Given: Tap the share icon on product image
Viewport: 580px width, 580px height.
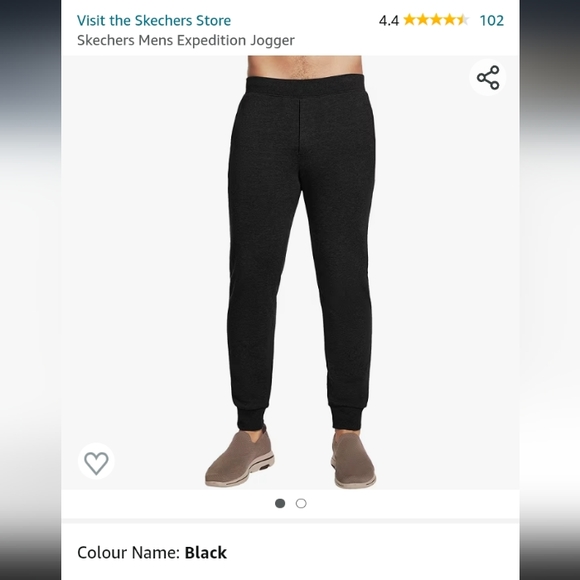Looking at the screenshot, I should (488, 77).
